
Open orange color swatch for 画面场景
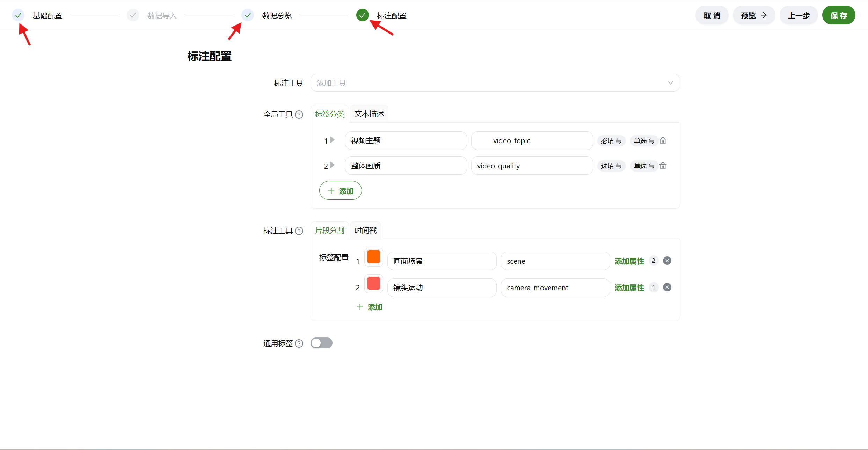tap(374, 257)
